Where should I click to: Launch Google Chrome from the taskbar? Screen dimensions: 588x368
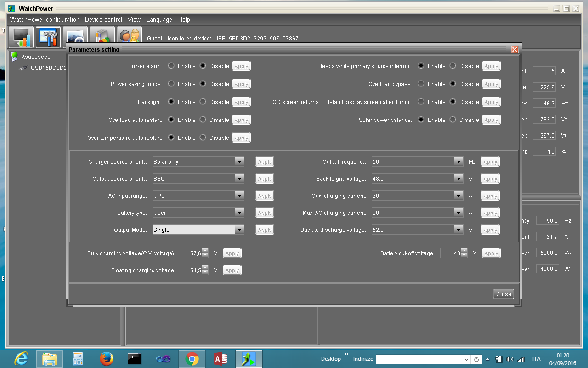[x=192, y=359]
